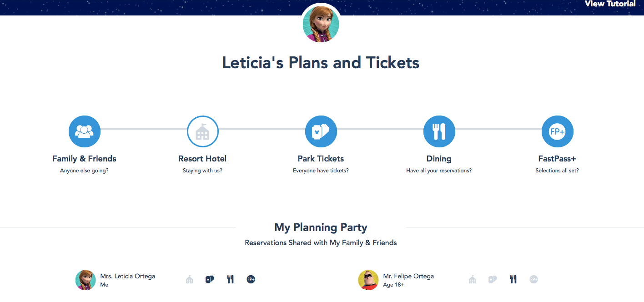
Task: Click Leticia Ortega's small dining icon
Action: 231,279
